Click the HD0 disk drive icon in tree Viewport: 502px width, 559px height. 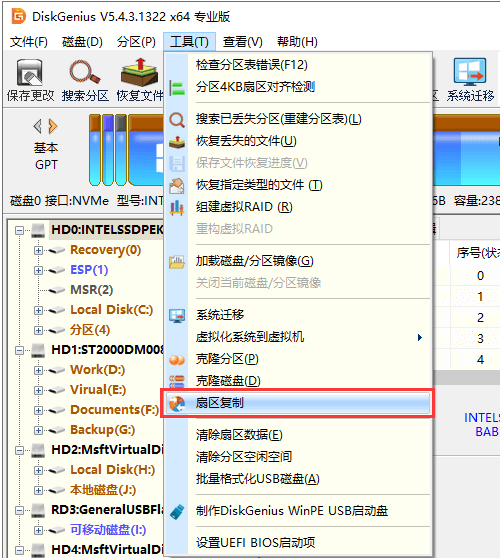tap(38, 230)
